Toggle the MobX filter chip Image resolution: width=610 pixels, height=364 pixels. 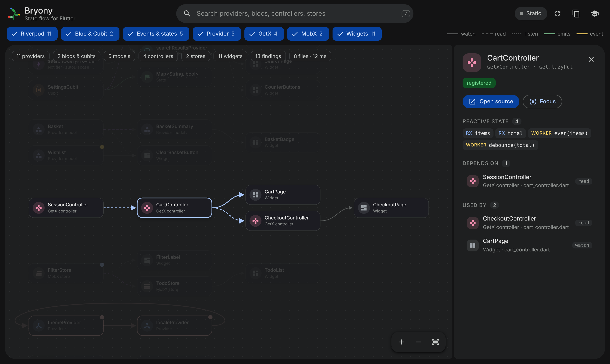(x=308, y=34)
